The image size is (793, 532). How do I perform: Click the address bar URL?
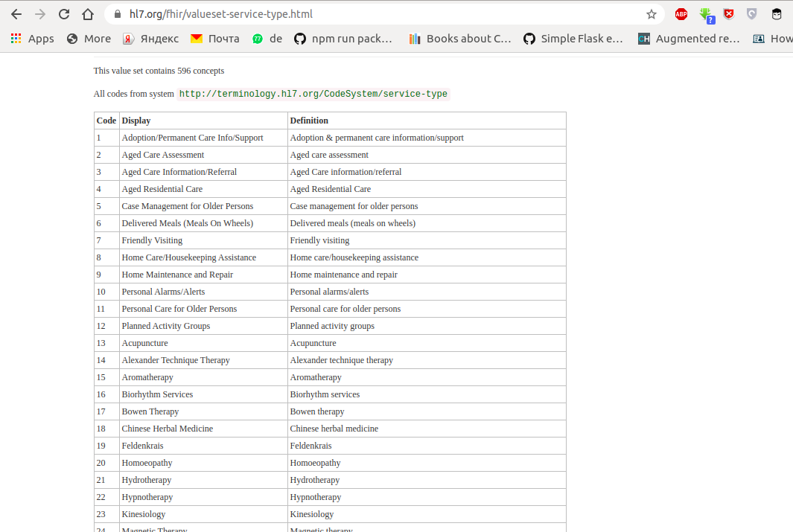(x=221, y=14)
